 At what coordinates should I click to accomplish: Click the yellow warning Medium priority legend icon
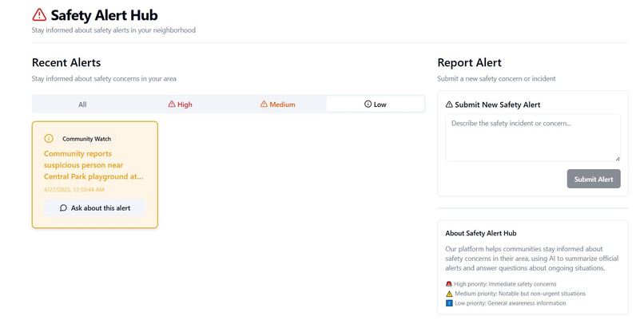pos(449,294)
